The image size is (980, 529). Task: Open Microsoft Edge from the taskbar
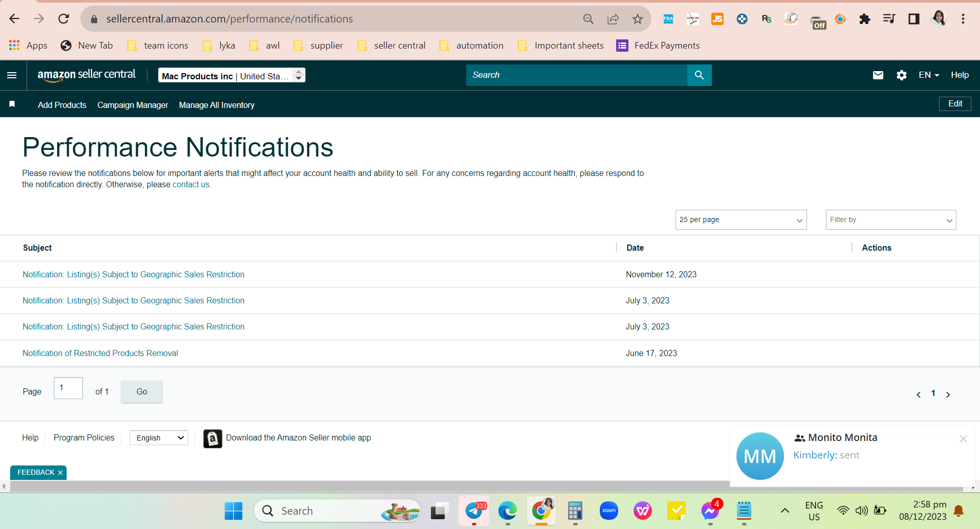coord(508,511)
